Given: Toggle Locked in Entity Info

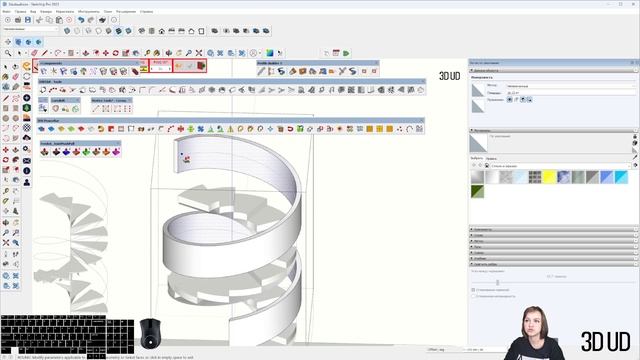Looking at the screenshot, I should coord(516,100).
